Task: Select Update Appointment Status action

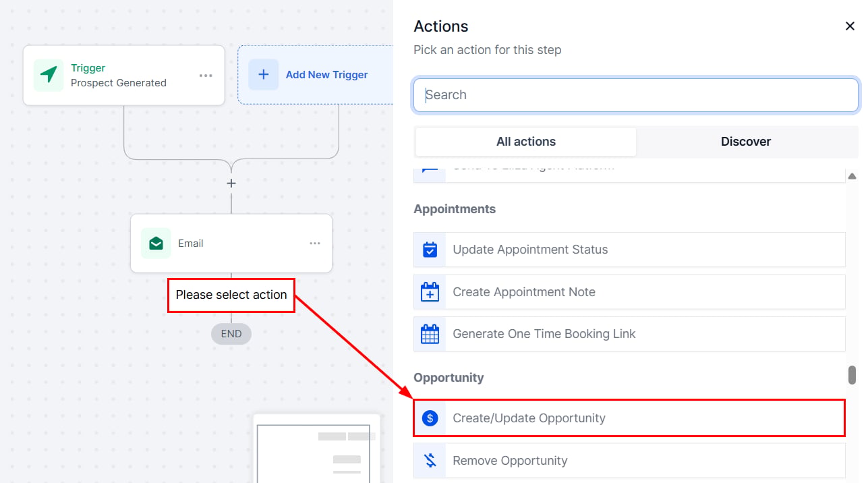Action: coord(629,250)
